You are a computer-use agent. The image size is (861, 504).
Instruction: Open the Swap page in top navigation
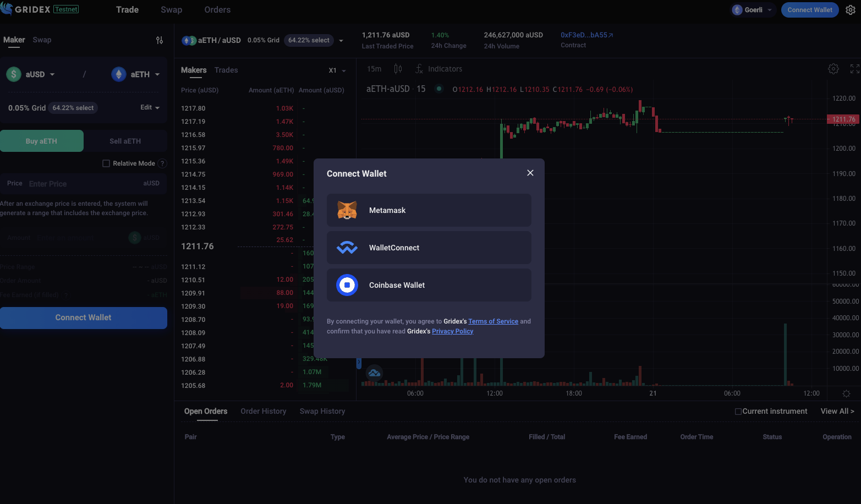(x=171, y=10)
